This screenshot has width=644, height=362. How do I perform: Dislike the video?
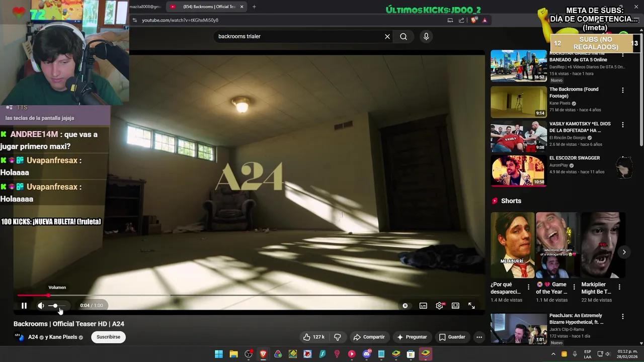338,337
